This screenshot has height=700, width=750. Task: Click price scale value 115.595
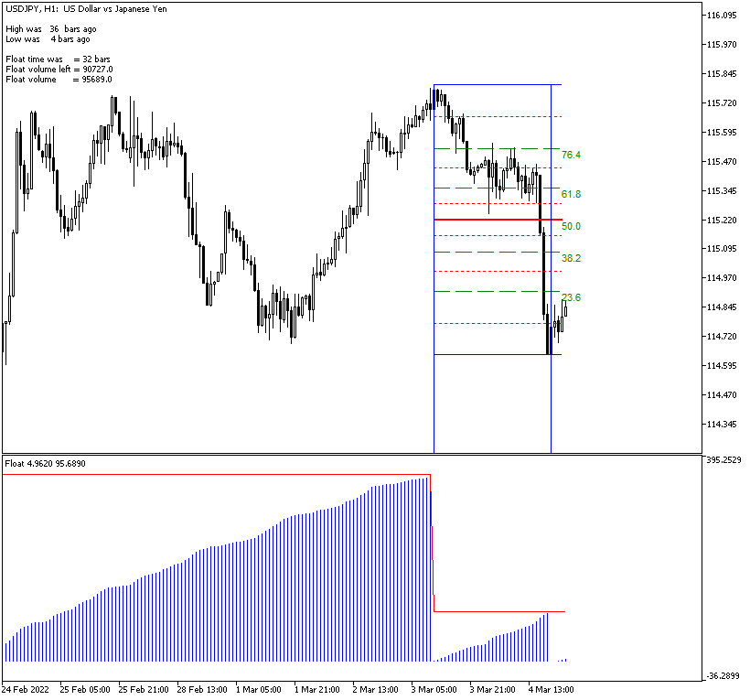(x=722, y=133)
